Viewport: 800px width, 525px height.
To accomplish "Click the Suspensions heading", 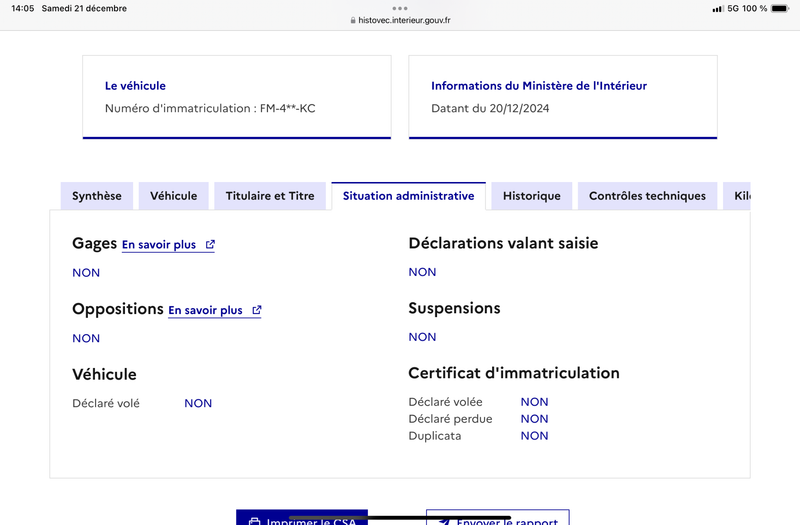I will (x=454, y=308).
